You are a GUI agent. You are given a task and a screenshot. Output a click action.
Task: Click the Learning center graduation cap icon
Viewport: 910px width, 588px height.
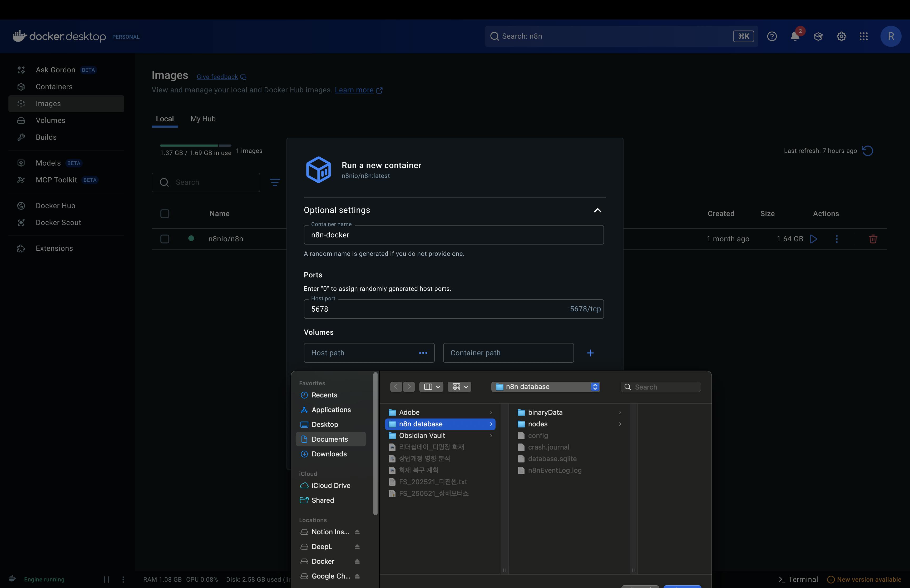[x=818, y=36]
